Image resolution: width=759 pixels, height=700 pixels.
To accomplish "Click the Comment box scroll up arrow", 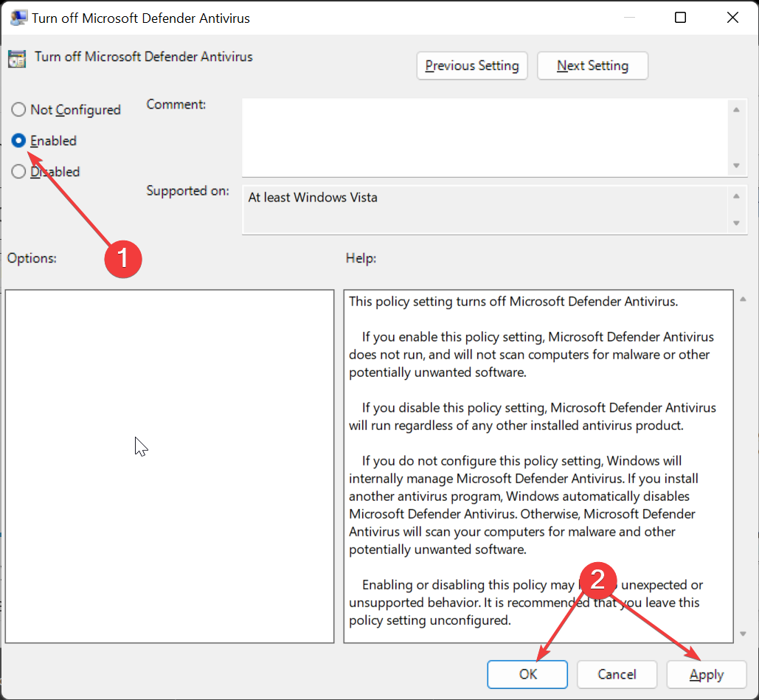I will tap(736, 110).
